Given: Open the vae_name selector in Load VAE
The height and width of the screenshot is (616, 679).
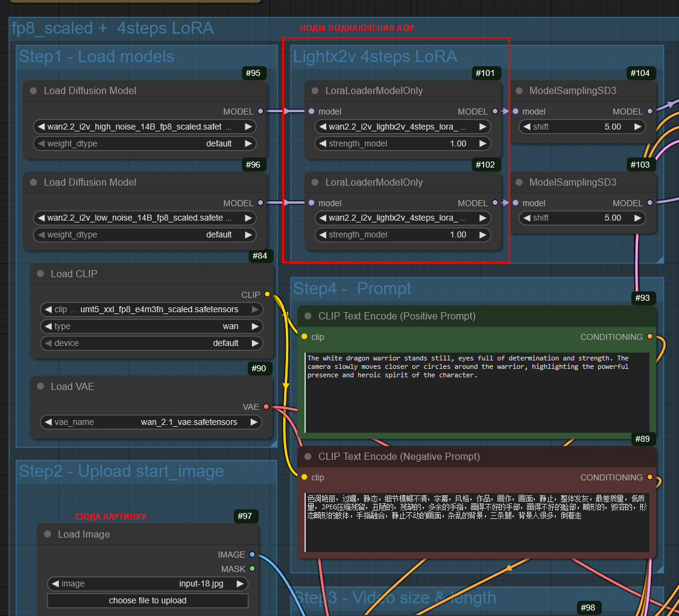Looking at the screenshot, I should [151, 422].
